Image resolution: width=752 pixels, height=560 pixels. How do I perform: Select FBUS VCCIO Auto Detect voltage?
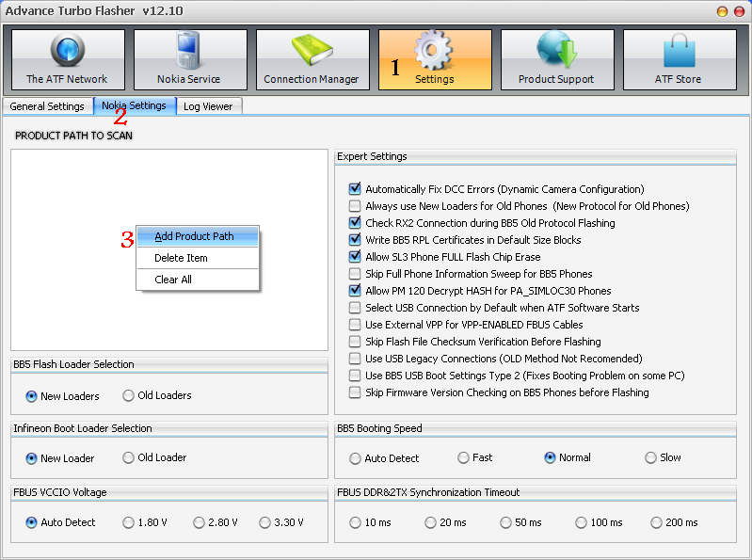pos(31,522)
